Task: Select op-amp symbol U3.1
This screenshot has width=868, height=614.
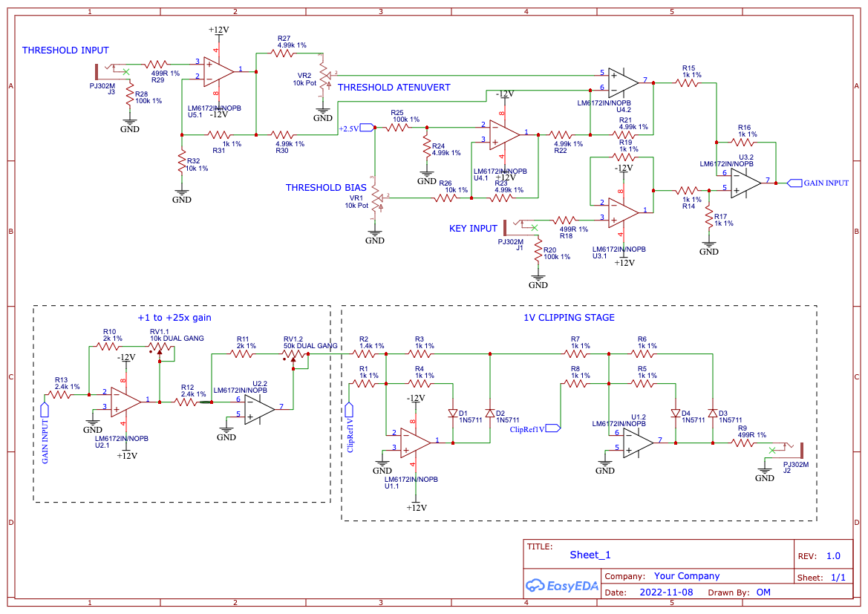Action: pyautogui.click(x=623, y=212)
